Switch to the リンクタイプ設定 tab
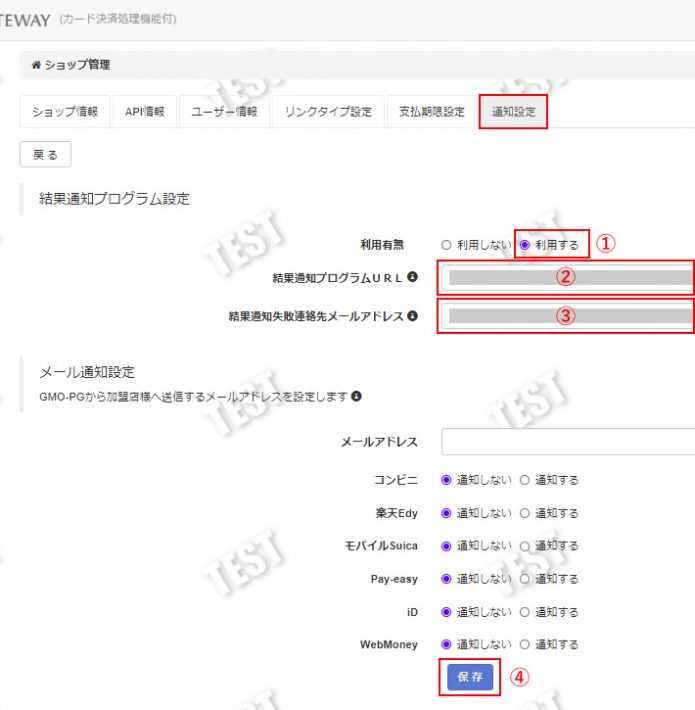 pyautogui.click(x=328, y=112)
